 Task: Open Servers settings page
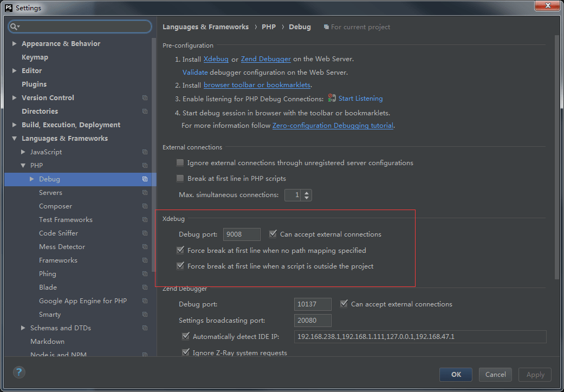[51, 193]
